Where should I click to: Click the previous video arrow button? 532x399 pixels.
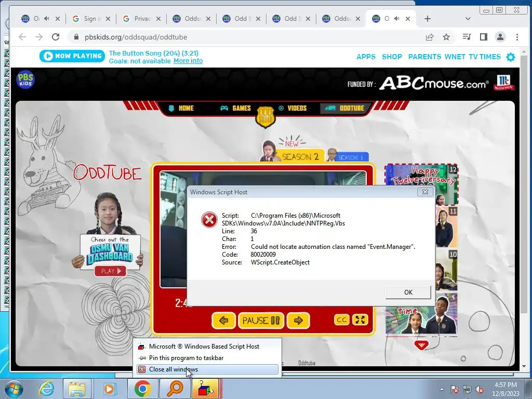[x=223, y=320]
